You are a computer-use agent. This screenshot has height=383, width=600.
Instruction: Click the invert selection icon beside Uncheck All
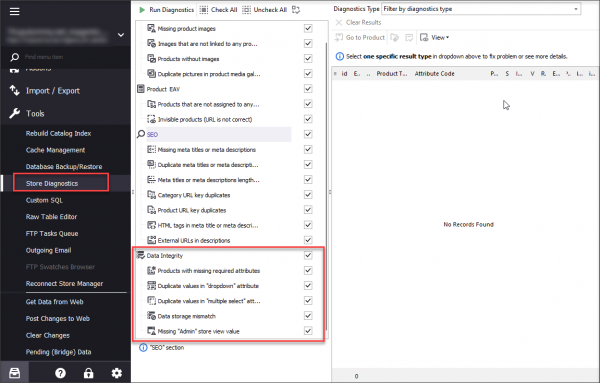pos(296,10)
